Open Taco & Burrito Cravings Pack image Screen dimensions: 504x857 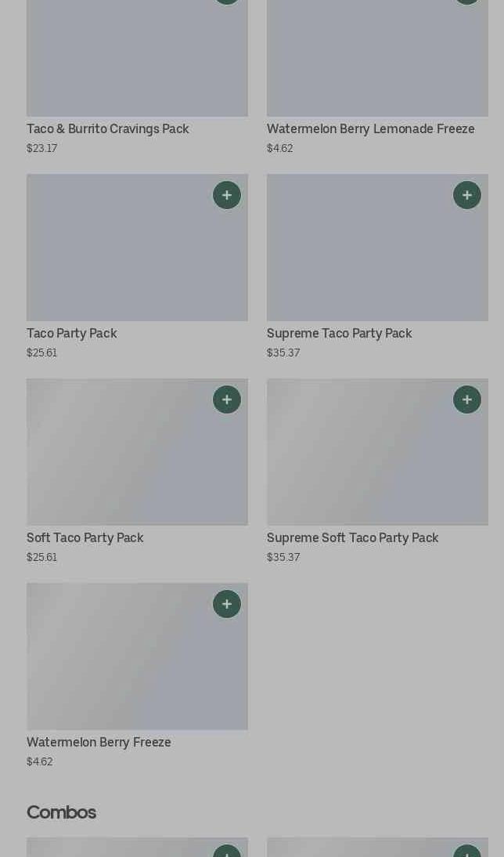click(x=137, y=58)
